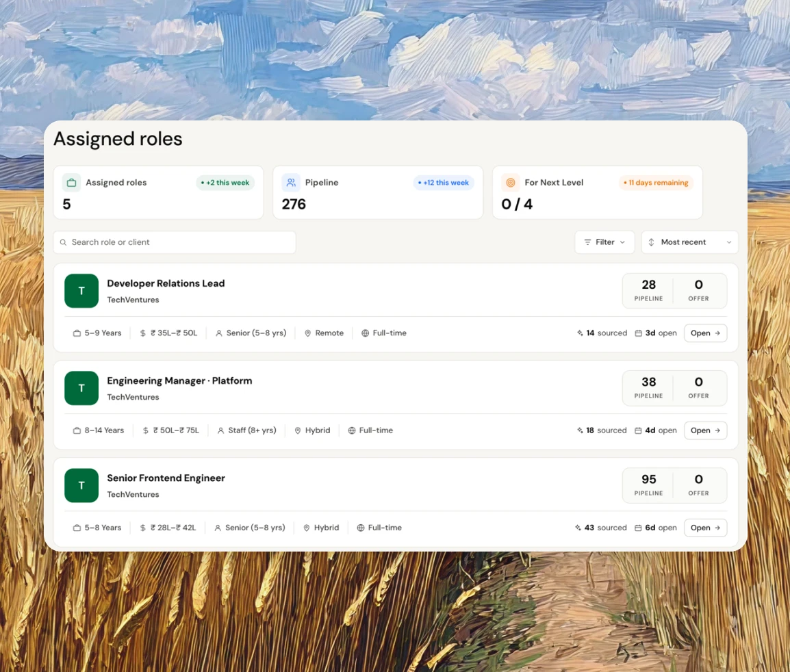Click the T logo of Developer Relations Lead
The height and width of the screenshot is (672, 790).
(81, 291)
